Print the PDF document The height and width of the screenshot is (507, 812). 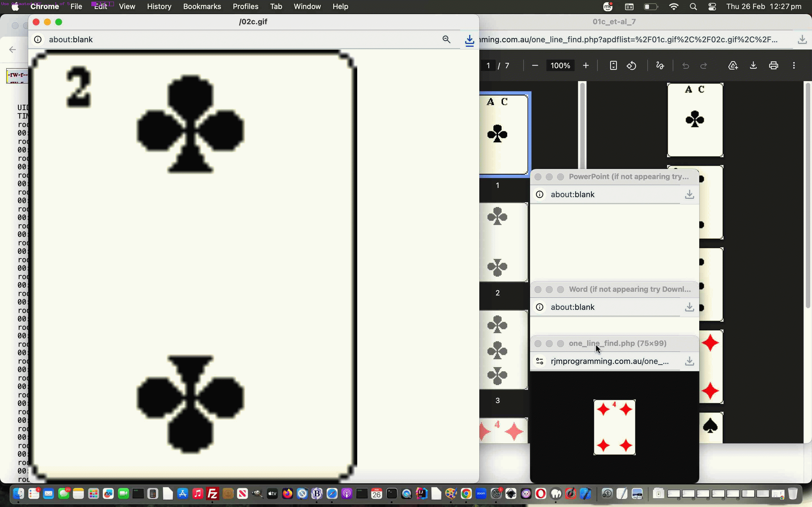pyautogui.click(x=773, y=66)
